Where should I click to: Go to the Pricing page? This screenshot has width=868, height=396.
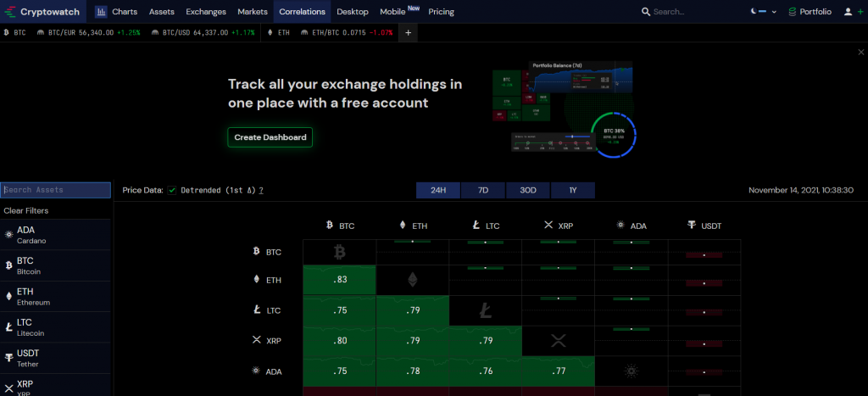point(441,12)
